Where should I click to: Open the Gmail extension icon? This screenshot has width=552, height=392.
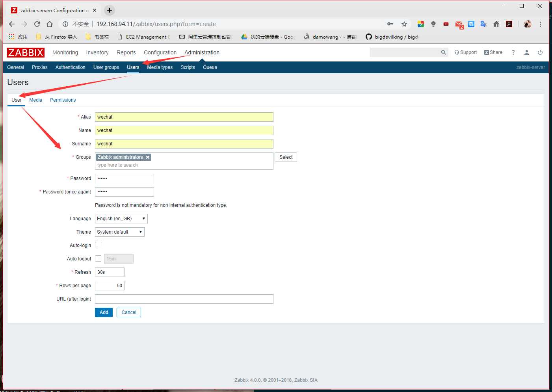coord(459,24)
